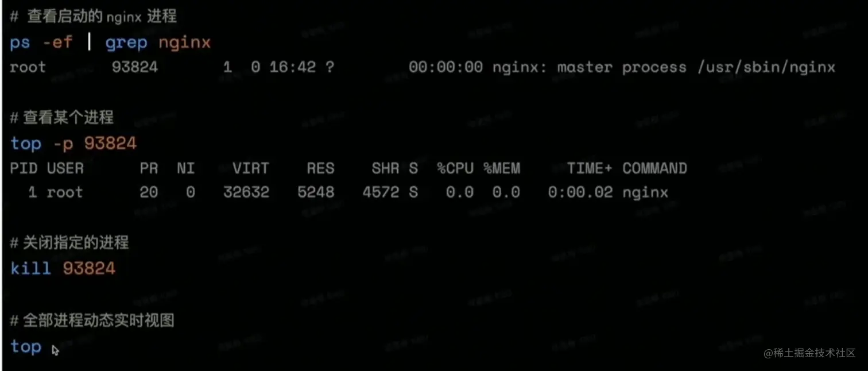Click the 'top -p' command
This screenshot has height=371, width=868.
click(41, 143)
